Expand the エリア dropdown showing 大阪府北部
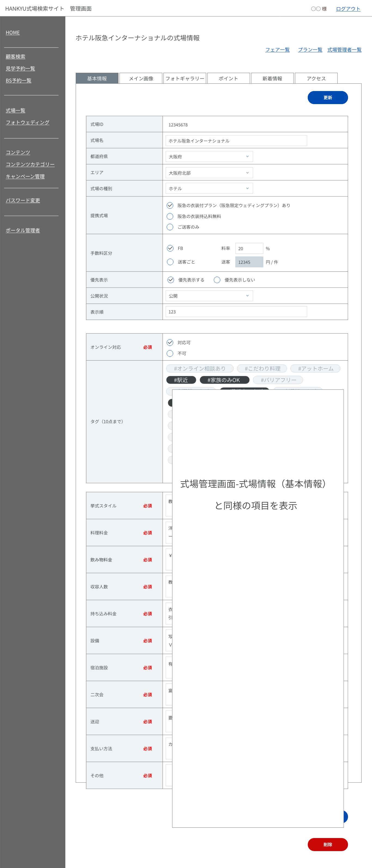The width and height of the screenshot is (372, 868). pos(209,173)
